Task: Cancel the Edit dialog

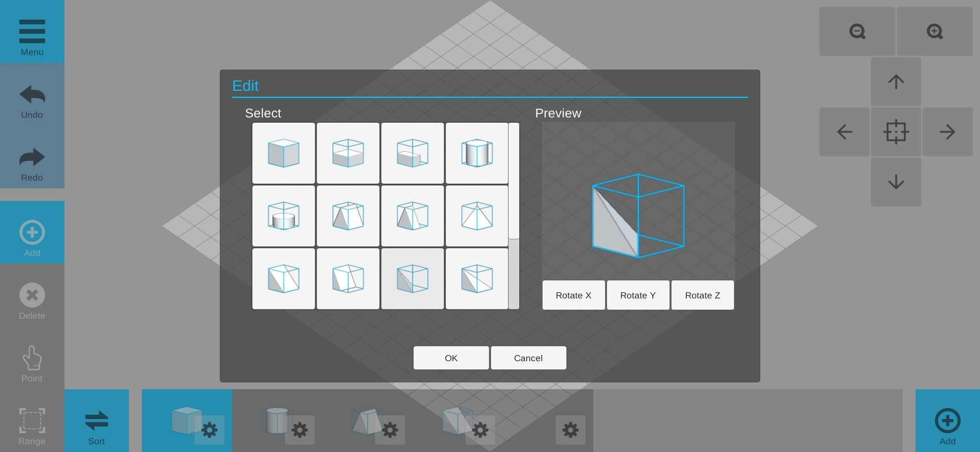Action: click(x=528, y=358)
